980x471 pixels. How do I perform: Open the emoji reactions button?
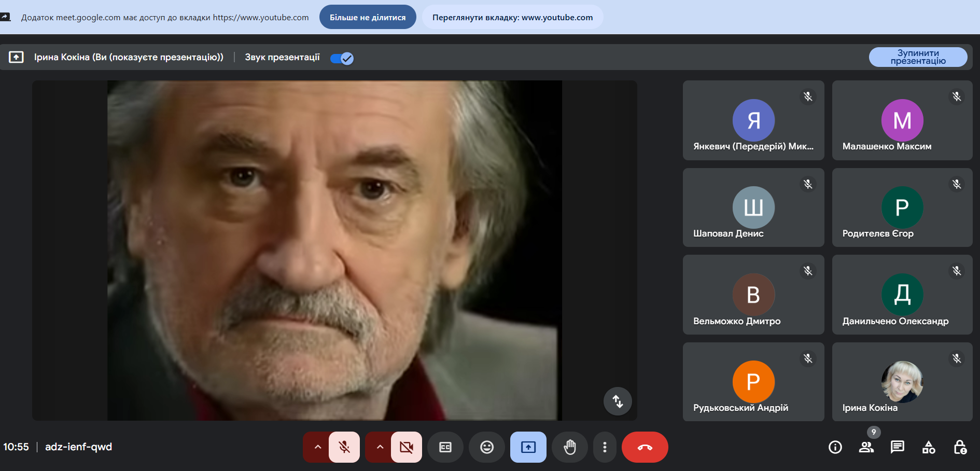click(x=486, y=447)
